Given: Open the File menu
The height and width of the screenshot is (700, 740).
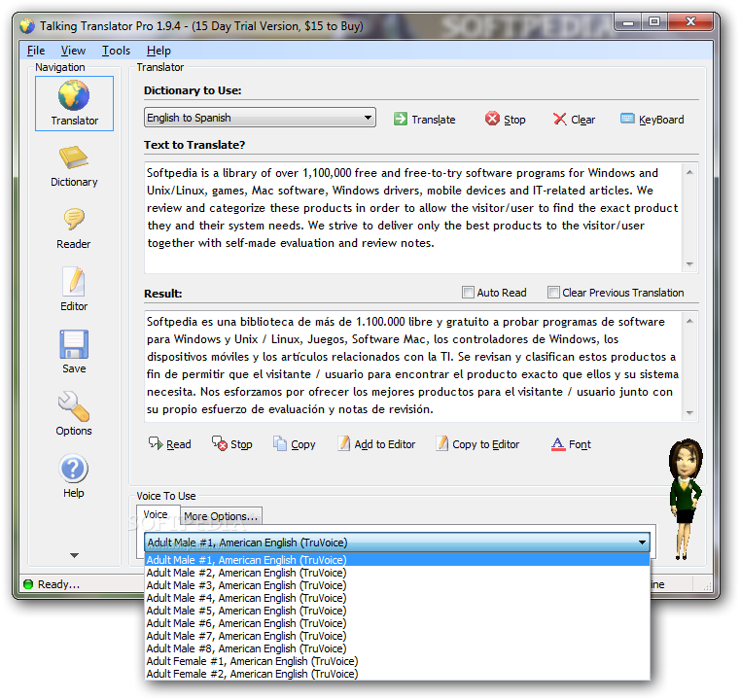Looking at the screenshot, I should (x=36, y=51).
